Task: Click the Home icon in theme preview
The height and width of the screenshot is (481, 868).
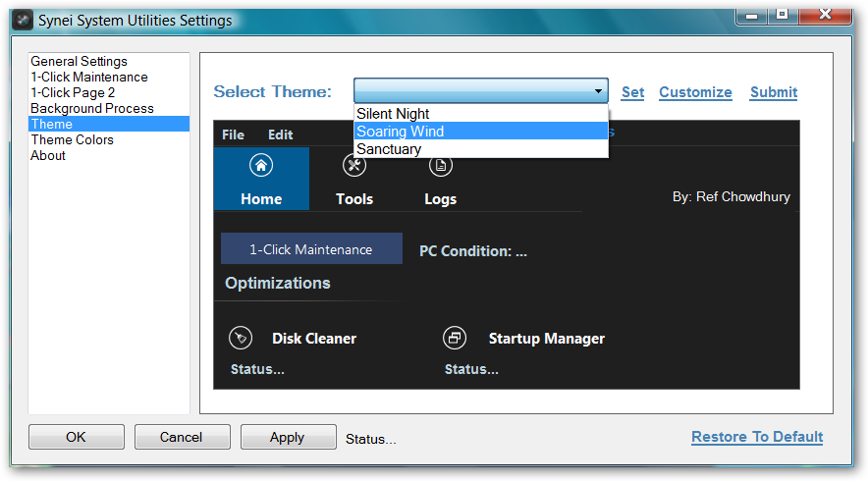Action: 261,165
